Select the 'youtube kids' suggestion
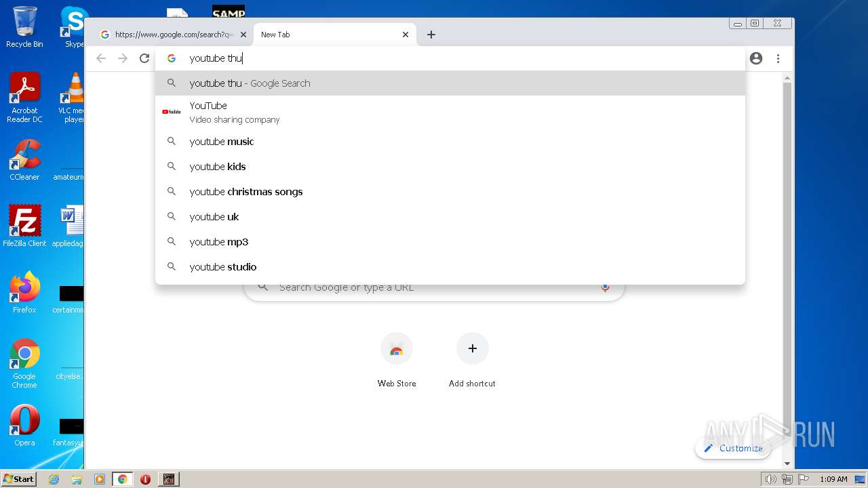The width and height of the screenshot is (868, 488). click(x=450, y=166)
